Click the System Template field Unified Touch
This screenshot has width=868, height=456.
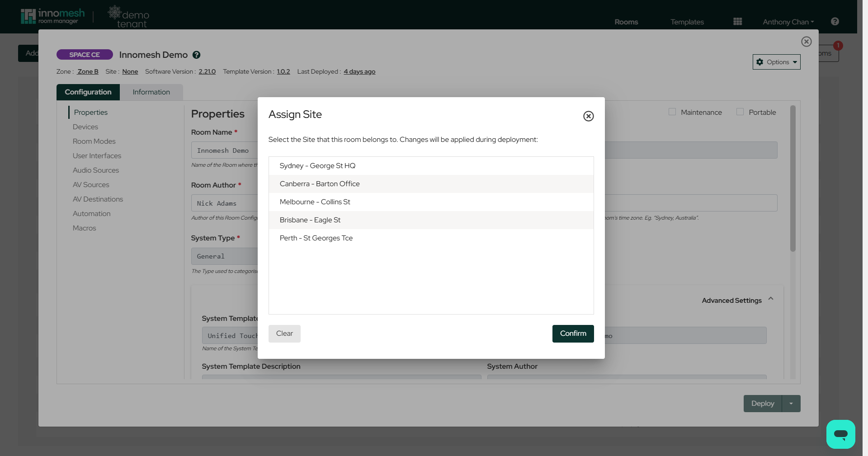tap(230, 335)
